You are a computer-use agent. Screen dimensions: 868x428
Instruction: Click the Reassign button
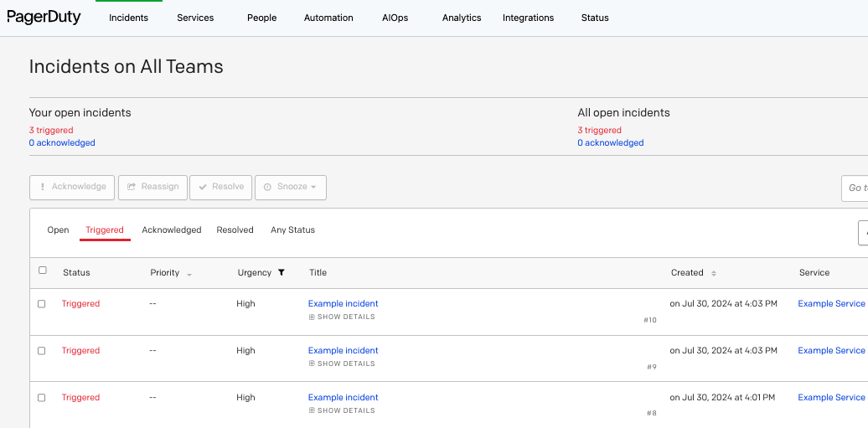click(x=152, y=187)
